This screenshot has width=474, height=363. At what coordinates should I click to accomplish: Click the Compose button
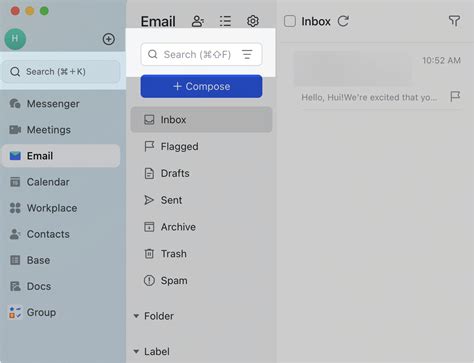pos(201,86)
